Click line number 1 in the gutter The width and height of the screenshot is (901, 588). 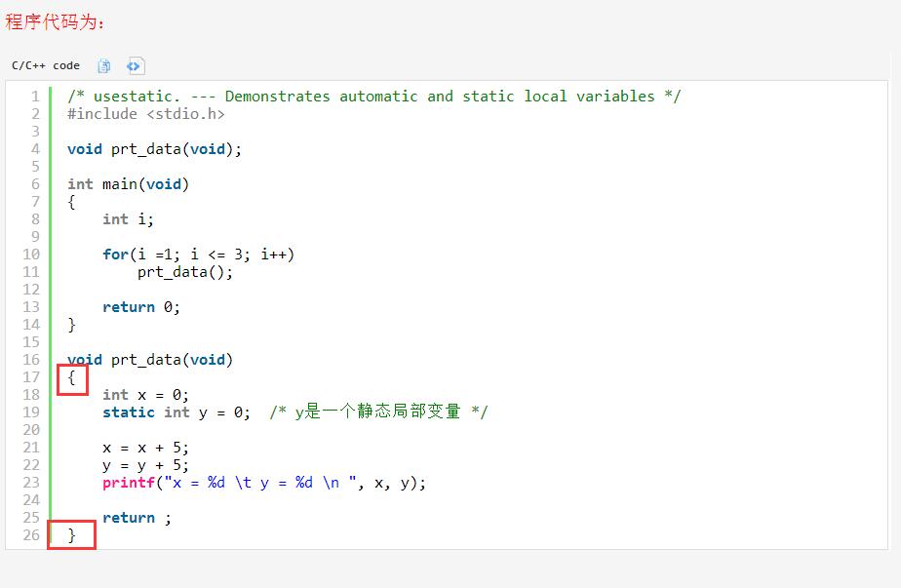(x=36, y=96)
